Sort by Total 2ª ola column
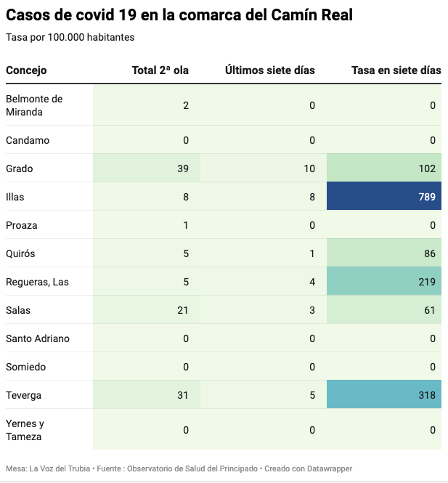This screenshot has width=448, height=483. (x=160, y=70)
